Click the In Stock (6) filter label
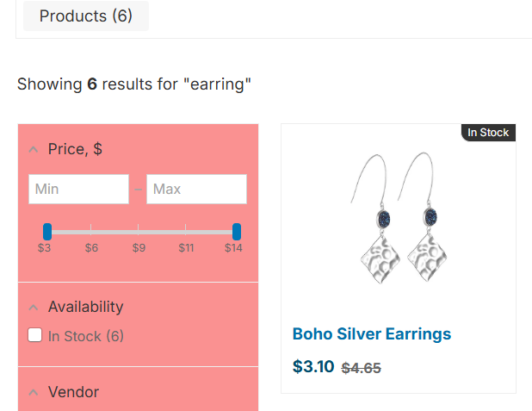532x411 pixels. pyautogui.click(x=86, y=336)
